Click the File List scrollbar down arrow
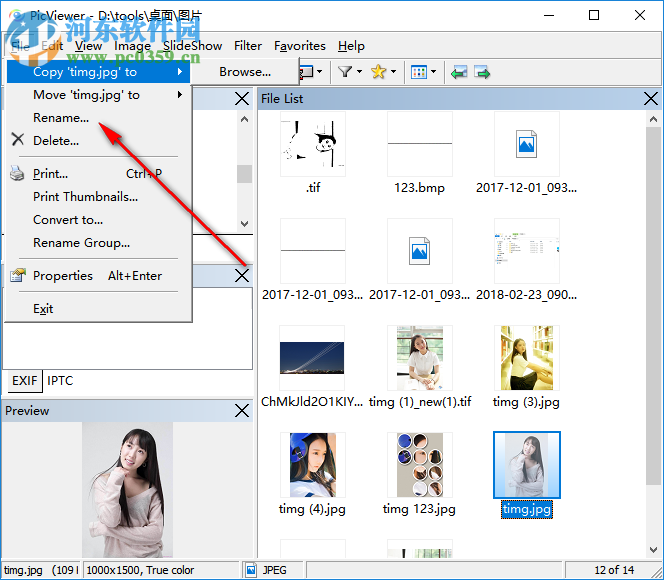The width and height of the screenshot is (664, 580). 653,550
